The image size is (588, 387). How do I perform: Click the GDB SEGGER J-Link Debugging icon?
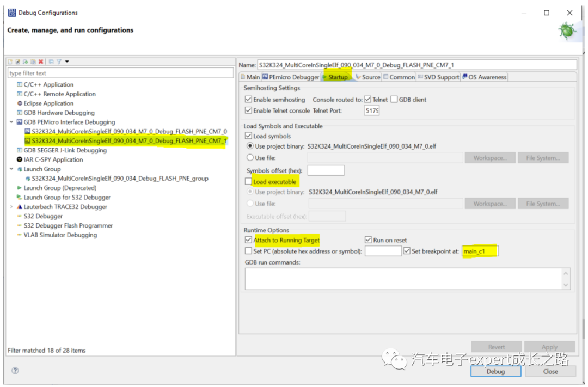coord(20,150)
